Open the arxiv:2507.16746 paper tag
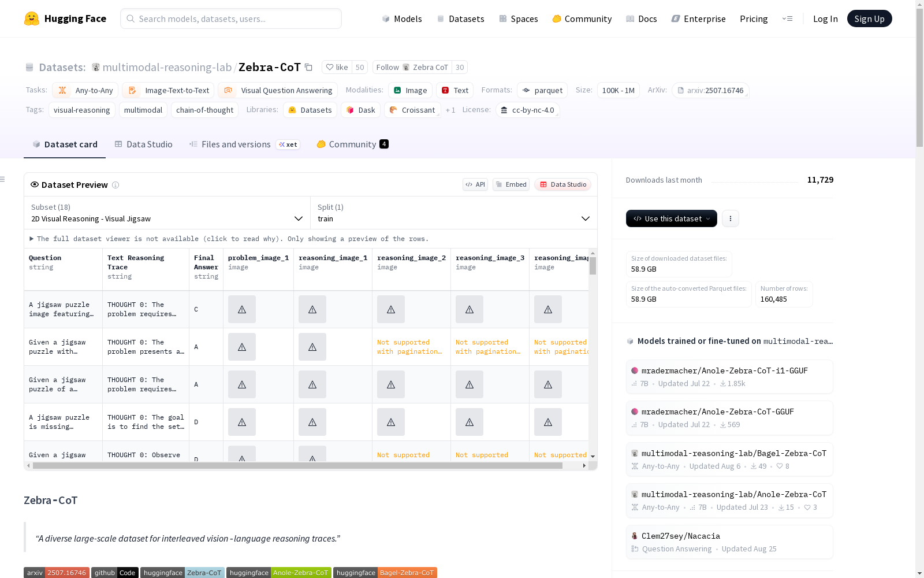The image size is (924, 578). tap(710, 90)
